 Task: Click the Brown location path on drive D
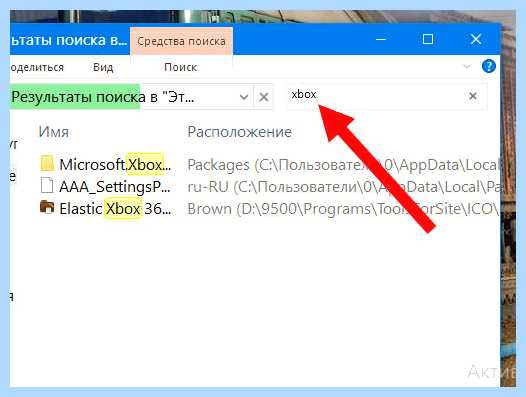(343, 209)
